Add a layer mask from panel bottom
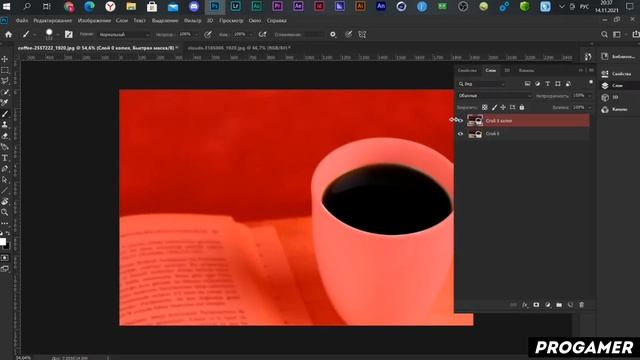 click(x=536, y=305)
